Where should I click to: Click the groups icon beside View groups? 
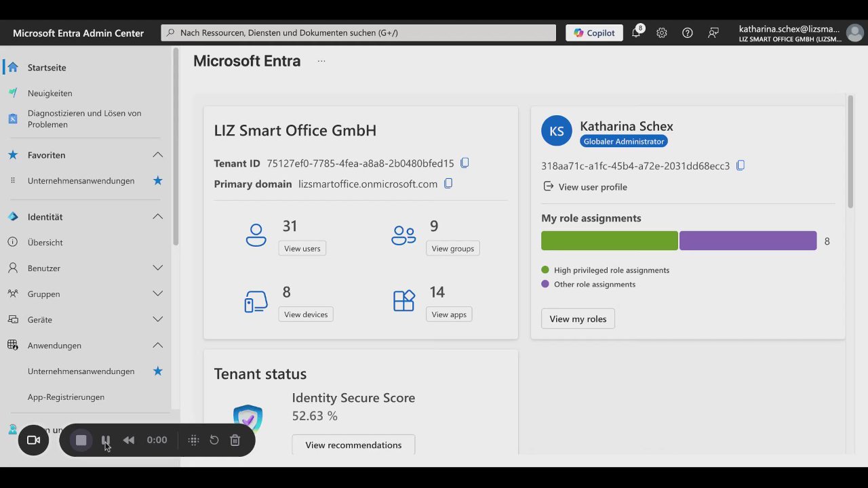403,235
